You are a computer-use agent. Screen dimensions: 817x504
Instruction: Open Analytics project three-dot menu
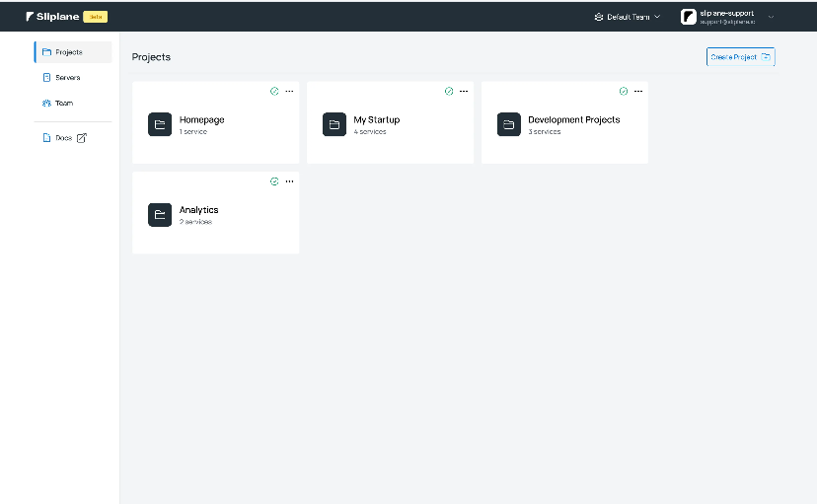click(289, 181)
